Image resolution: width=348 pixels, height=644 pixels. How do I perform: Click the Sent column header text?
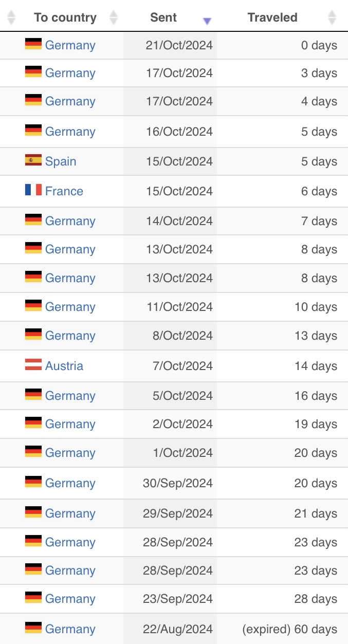[x=163, y=17]
